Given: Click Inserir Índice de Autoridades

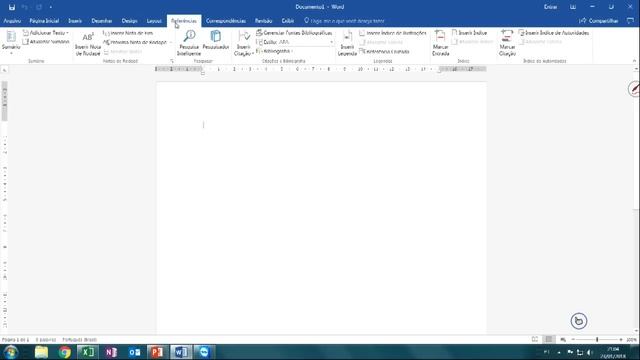Looking at the screenshot, I should coord(554,33).
